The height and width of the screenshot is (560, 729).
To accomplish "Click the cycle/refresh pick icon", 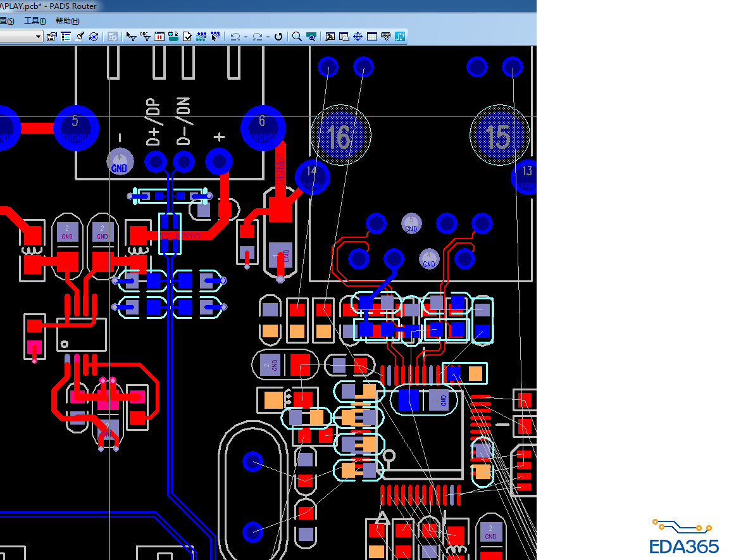I will tap(94, 36).
